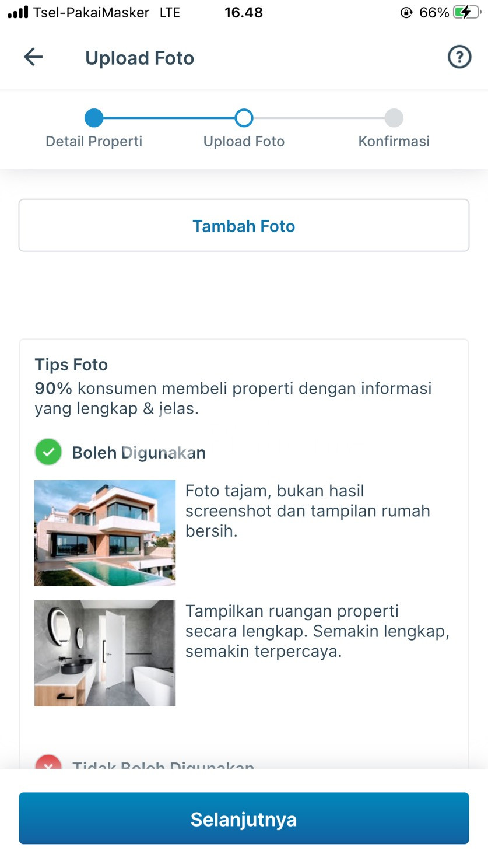Open the help question mark icon
This screenshot has height=868, width=488.
coord(459,57)
